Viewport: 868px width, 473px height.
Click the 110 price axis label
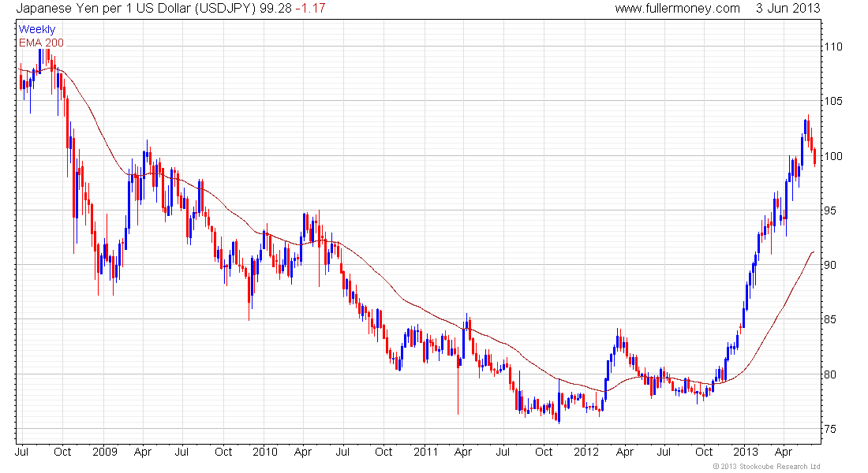832,47
